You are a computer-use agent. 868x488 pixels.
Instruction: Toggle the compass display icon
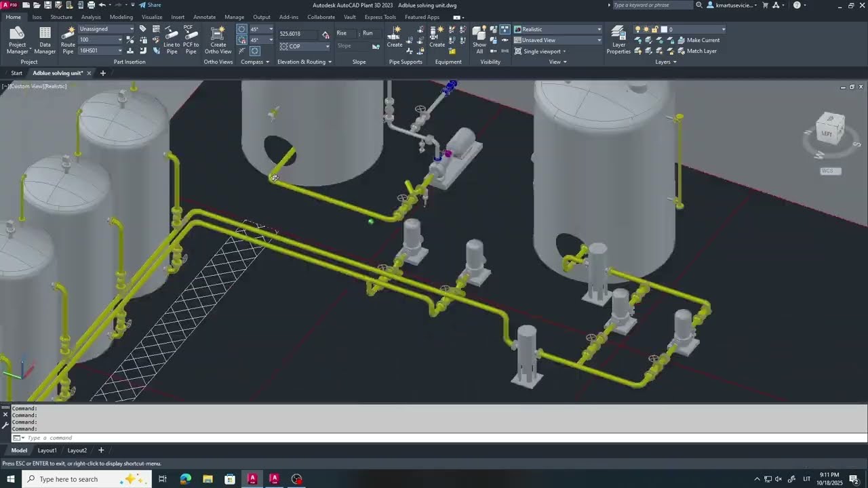click(255, 51)
